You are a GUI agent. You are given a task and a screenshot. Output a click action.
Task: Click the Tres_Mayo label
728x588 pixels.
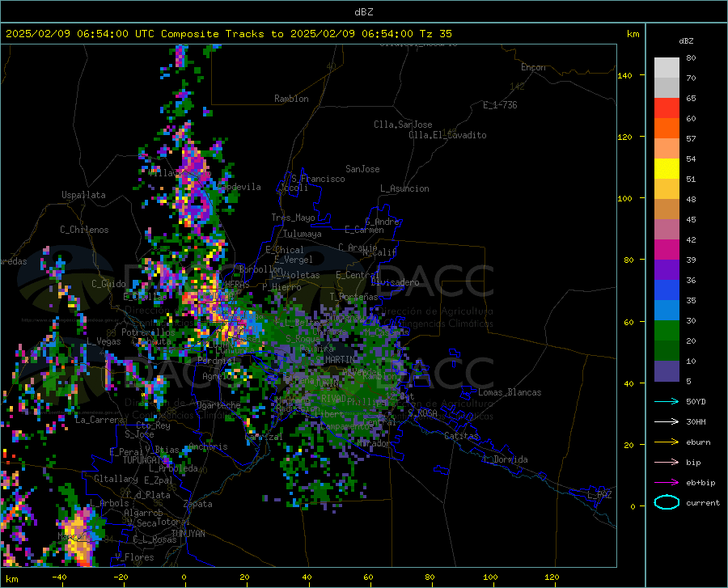[293, 218]
